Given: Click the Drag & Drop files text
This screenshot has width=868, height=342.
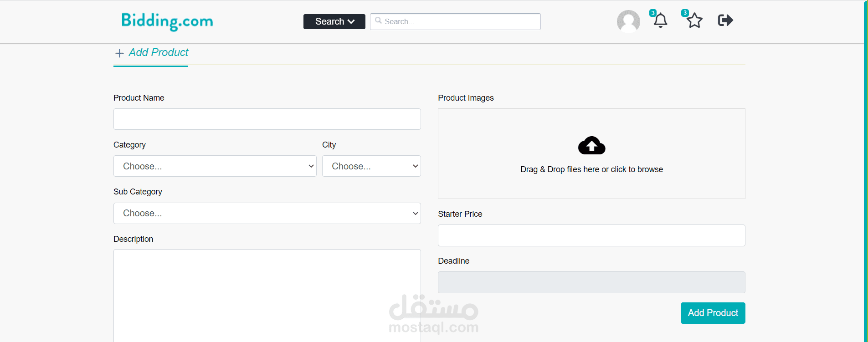Looking at the screenshot, I should click(x=591, y=169).
